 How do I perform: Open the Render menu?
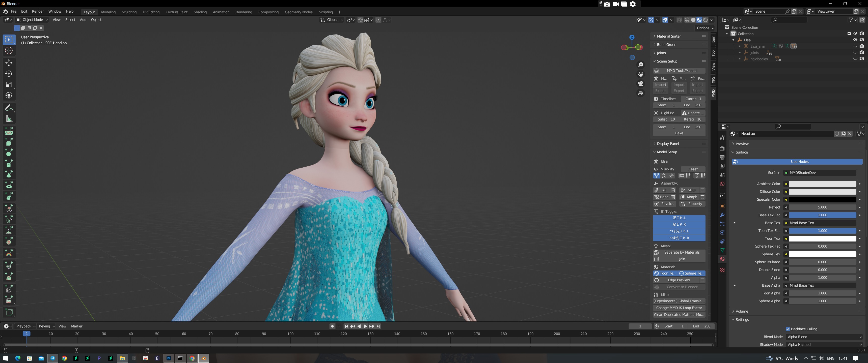coord(38,11)
